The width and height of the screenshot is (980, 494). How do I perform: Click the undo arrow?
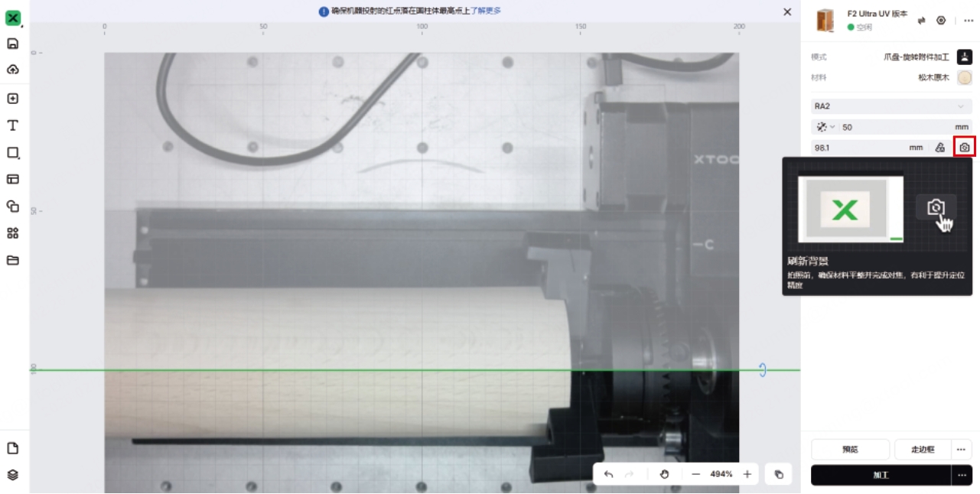click(x=608, y=474)
